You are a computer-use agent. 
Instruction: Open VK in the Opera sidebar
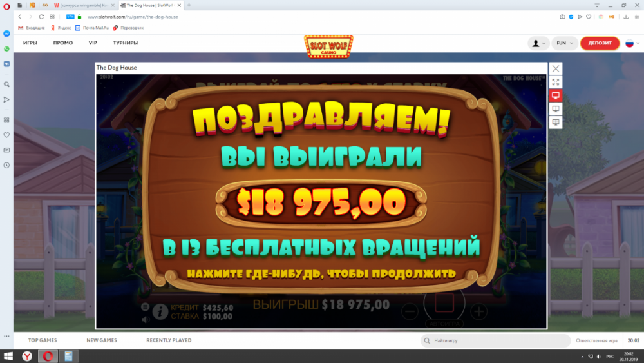(6, 64)
